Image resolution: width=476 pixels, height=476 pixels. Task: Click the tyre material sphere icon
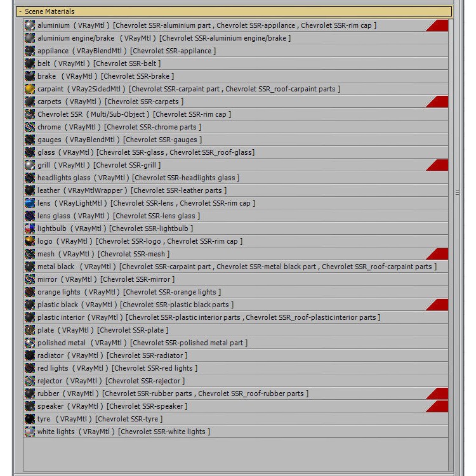tap(30, 419)
